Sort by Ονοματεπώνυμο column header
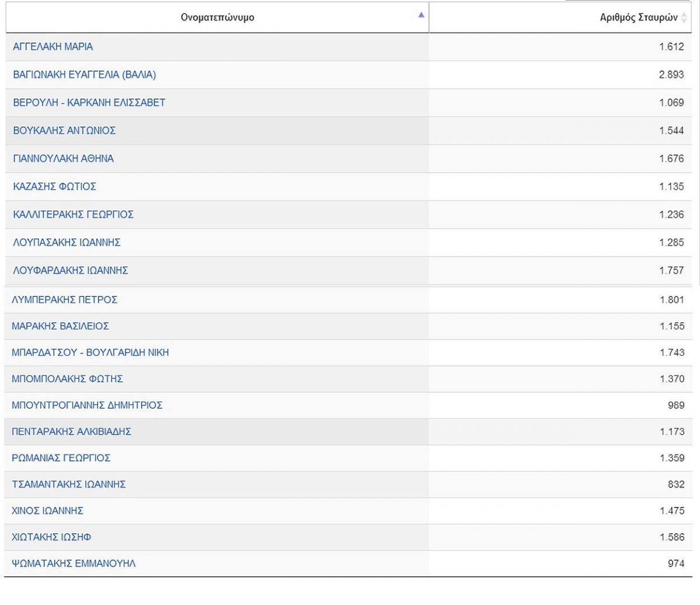Image resolution: width=700 pixels, height=605 pixels. pos(217,18)
